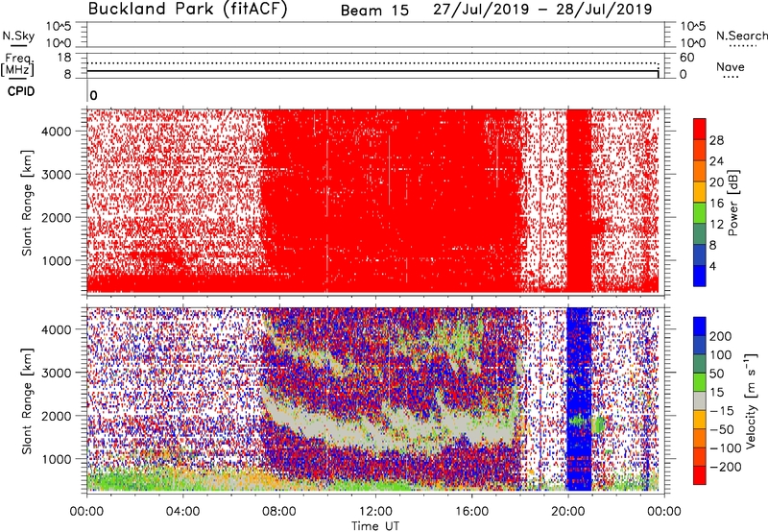Click the "08:00" time tick label
Image resolution: width=768 pixels, height=532 pixels.
point(278,512)
